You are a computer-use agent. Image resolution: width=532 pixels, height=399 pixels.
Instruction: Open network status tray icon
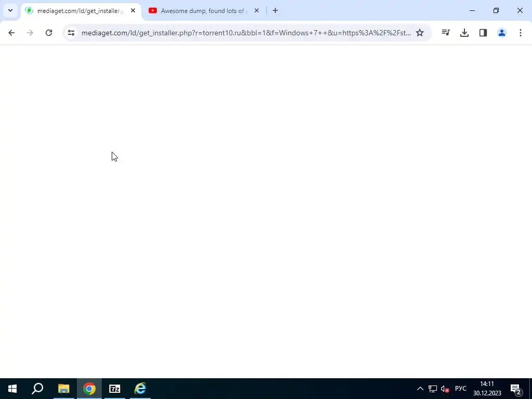pos(433,389)
